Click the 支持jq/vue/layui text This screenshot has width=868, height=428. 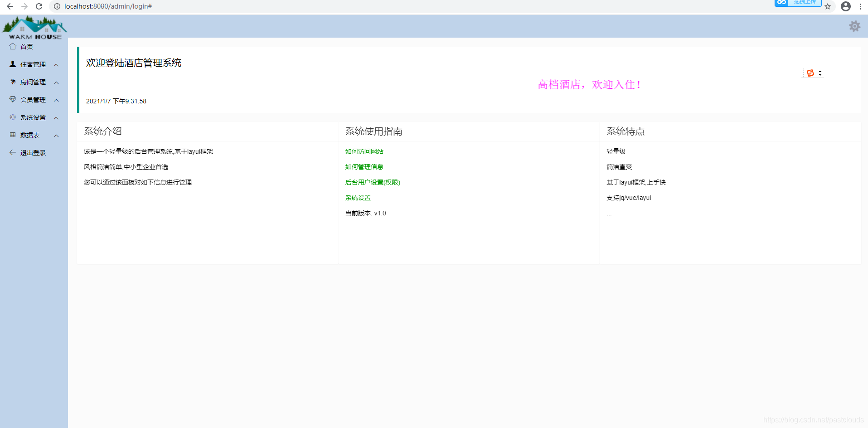629,198
